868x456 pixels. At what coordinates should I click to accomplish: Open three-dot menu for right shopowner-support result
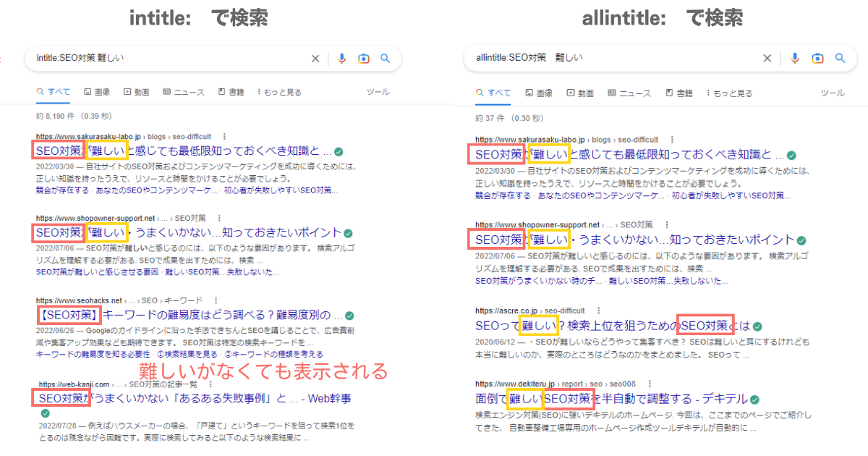click(x=666, y=224)
